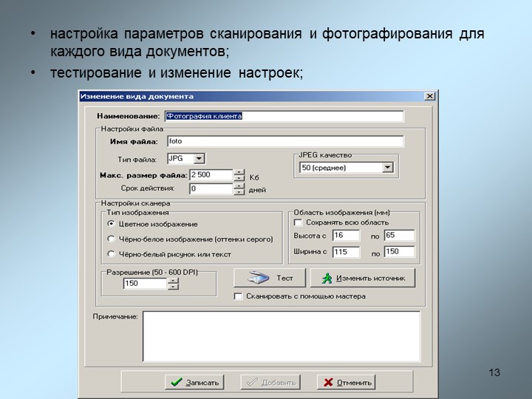Click the Высота с field showing 16

pos(346,235)
